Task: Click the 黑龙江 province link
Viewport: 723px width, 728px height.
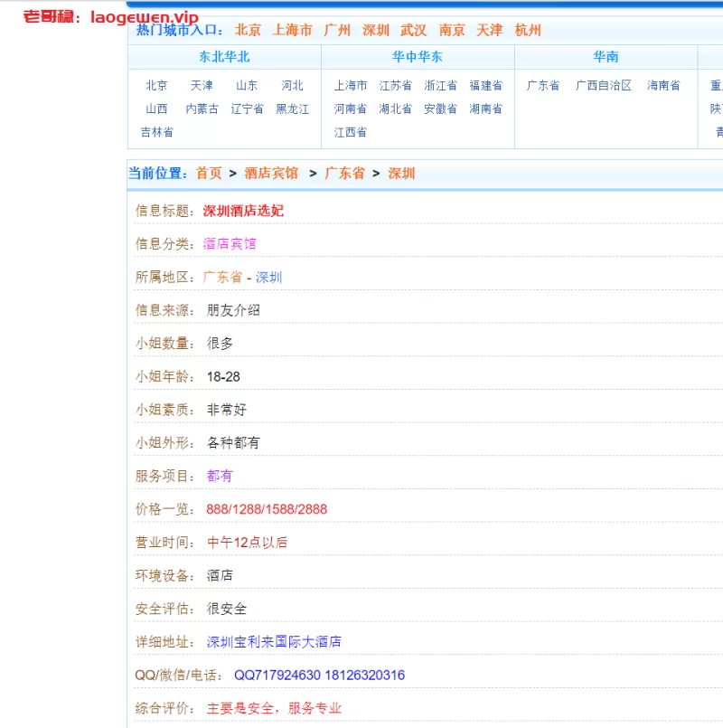Action: (292, 109)
